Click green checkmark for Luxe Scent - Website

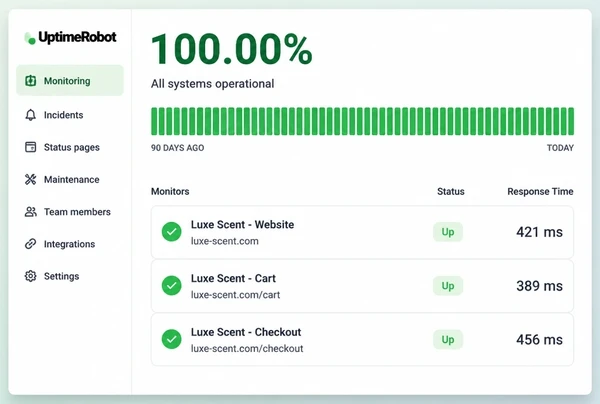point(171,232)
